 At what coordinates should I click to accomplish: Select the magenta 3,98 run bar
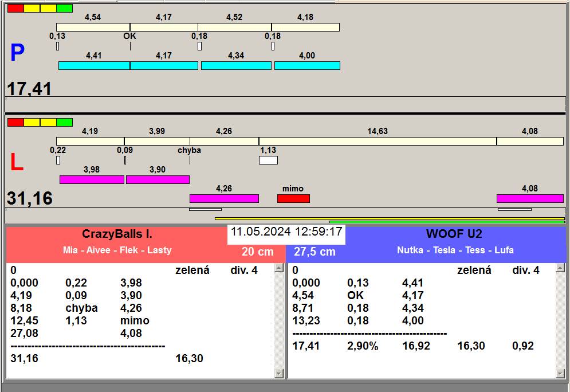tap(92, 179)
